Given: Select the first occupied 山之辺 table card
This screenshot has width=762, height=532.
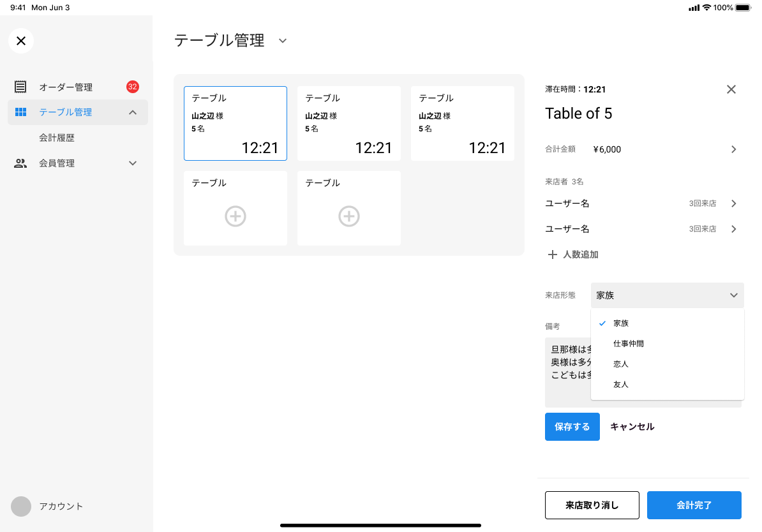Looking at the screenshot, I should tap(235, 123).
